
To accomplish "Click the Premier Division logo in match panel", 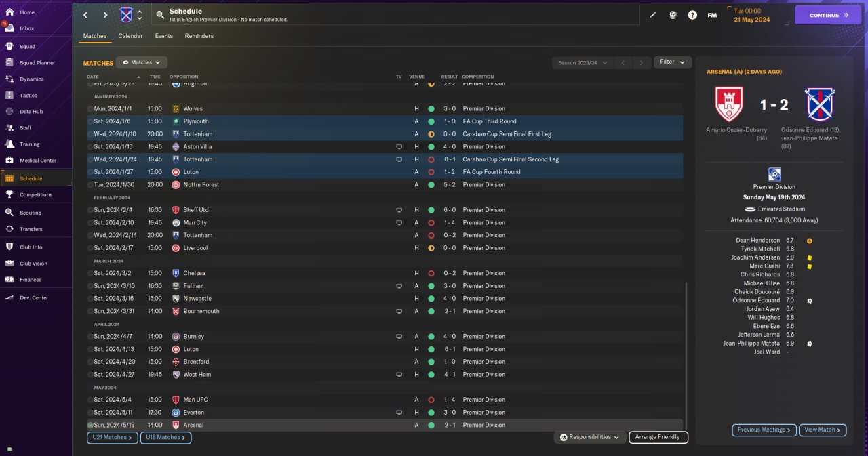I will 774,174.
